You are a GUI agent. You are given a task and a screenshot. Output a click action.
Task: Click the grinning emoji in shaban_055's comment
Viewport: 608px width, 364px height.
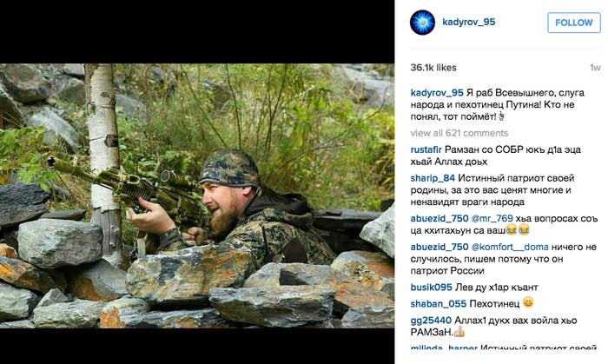click(528, 302)
